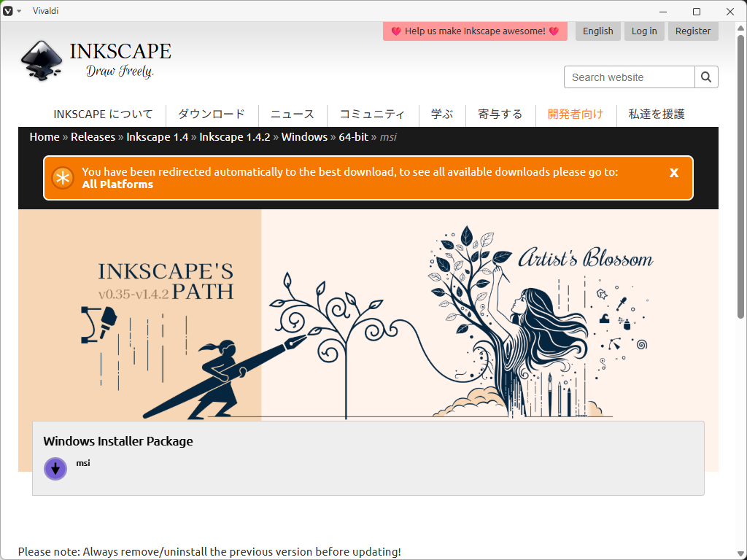
Task: Open 64-bit breadcrumb link
Action: pos(354,137)
